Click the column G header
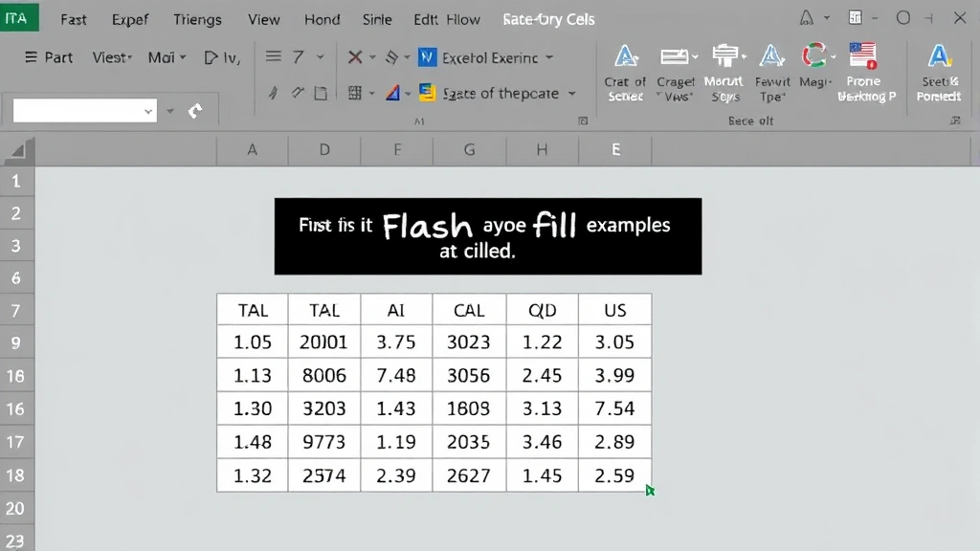Screen dimensions: 980x551 (x=469, y=150)
